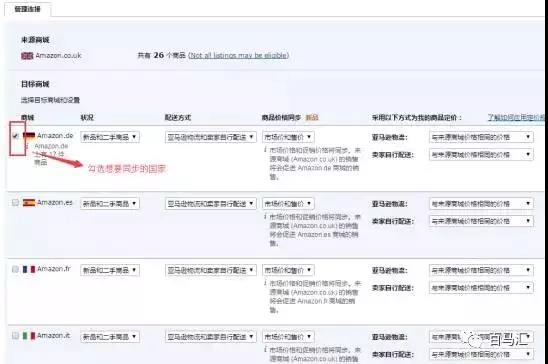The width and height of the screenshot is (548, 364).
Task: Click the Amazon.es marketplace label
Action: click(55, 202)
